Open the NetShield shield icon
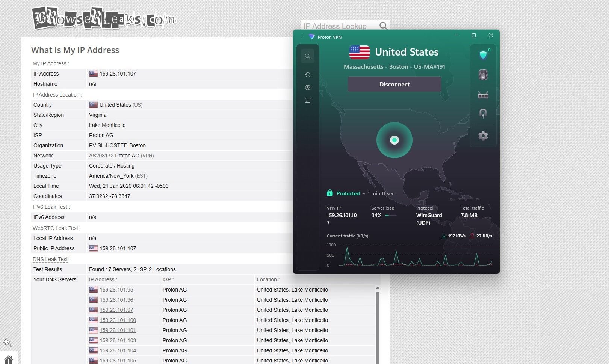 [x=483, y=54]
